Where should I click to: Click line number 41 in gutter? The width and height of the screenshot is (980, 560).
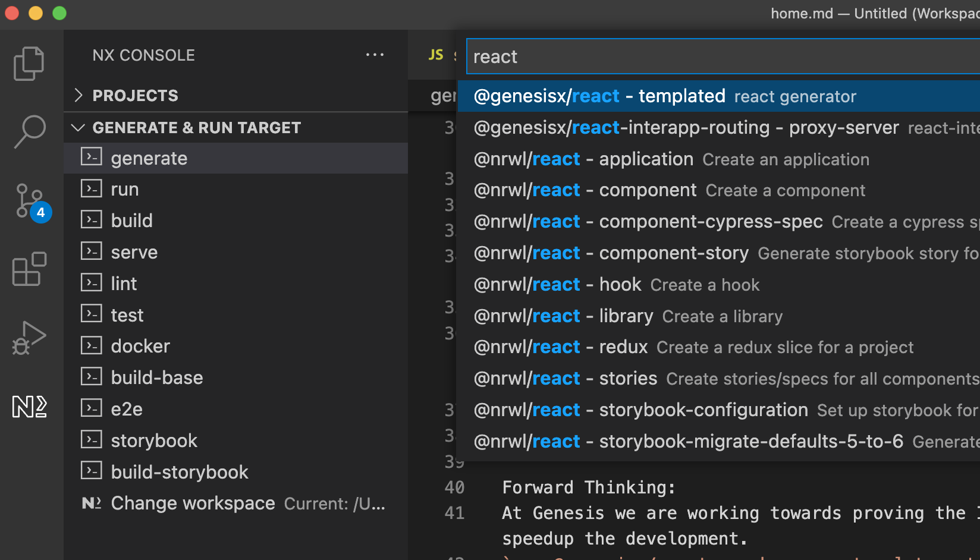[x=454, y=513]
